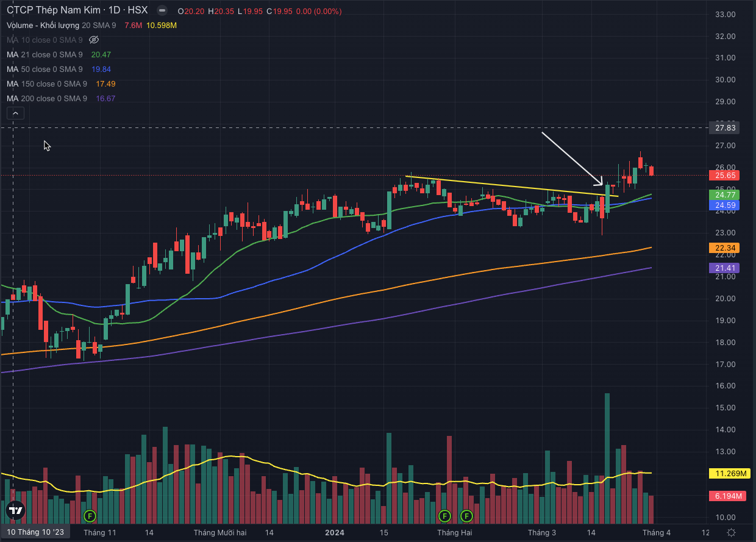Screen dimensions: 756x542
Task: Click the orange MA 150 value 17.49
Action: (x=105, y=84)
